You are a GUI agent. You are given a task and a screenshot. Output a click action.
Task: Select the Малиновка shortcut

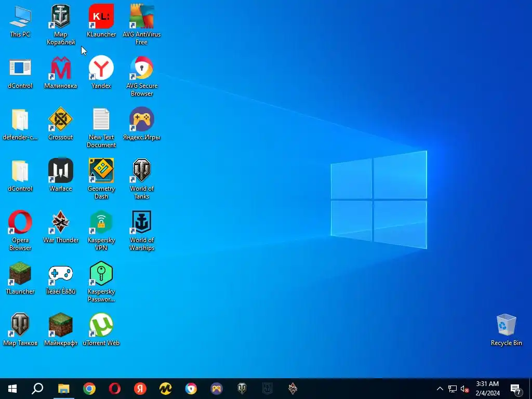(x=61, y=73)
